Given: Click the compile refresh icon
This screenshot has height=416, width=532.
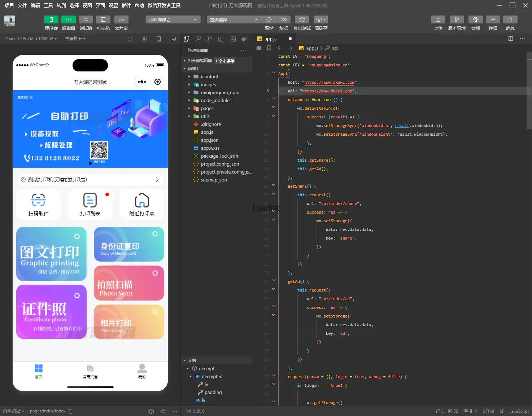Looking at the screenshot, I should coord(269,19).
